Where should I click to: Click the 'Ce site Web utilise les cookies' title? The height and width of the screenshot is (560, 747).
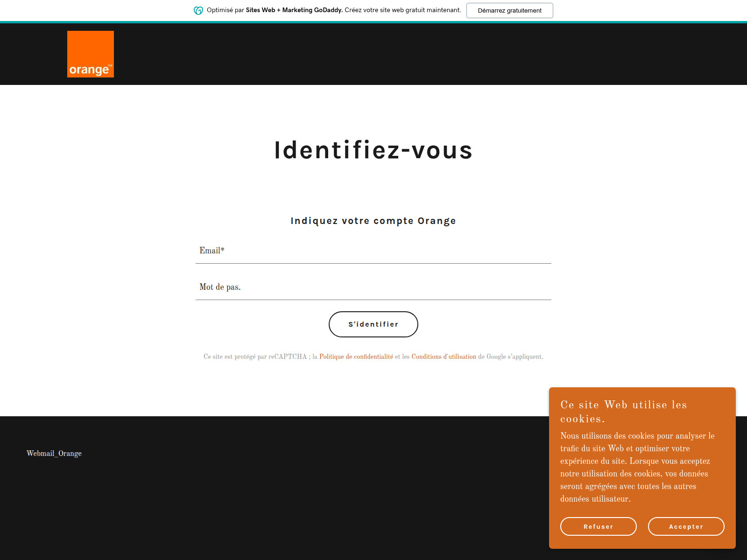tap(623, 412)
